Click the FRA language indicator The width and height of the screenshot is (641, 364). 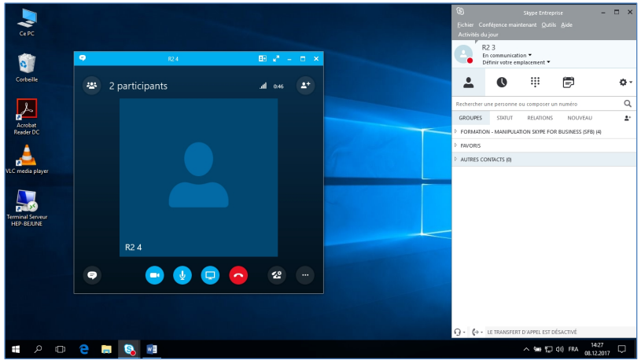point(573,349)
